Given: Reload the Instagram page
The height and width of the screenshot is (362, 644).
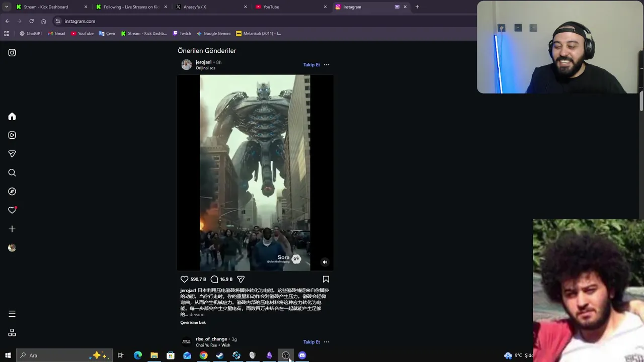Looking at the screenshot, I should (31, 21).
